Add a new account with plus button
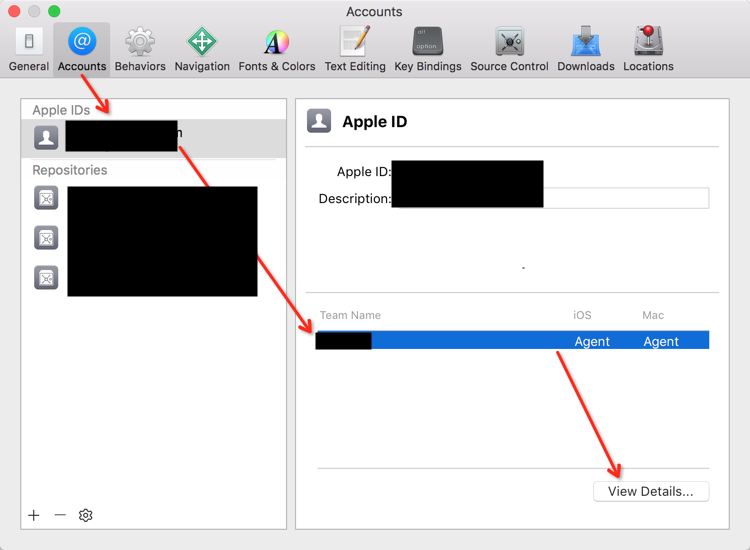Screen dimensions: 750x550 pos(34,515)
